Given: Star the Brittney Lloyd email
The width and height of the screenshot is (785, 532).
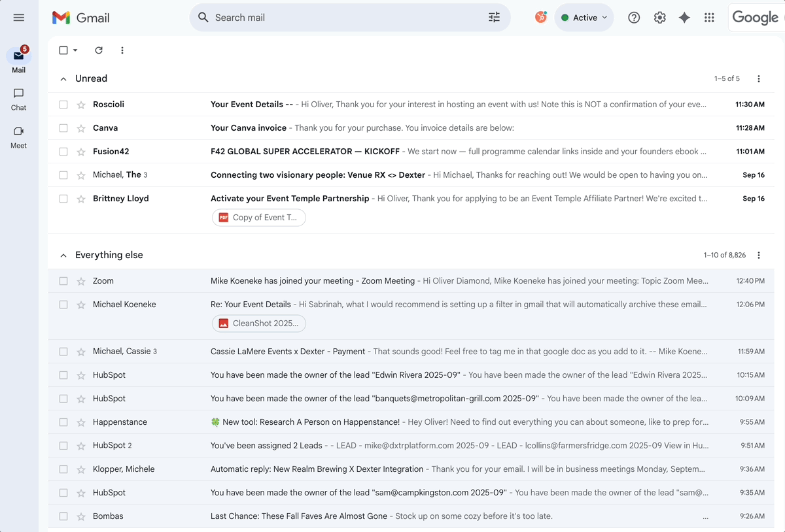Looking at the screenshot, I should tap(81, 199).
